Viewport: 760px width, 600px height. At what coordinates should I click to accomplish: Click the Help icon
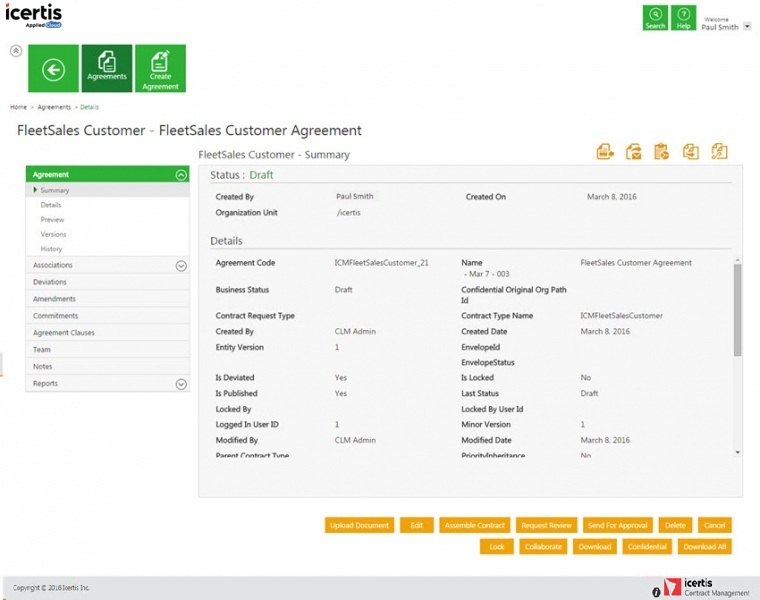tap(684, 18)
